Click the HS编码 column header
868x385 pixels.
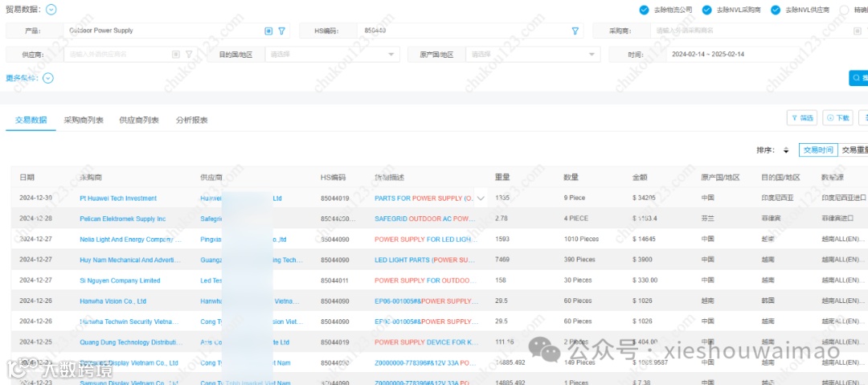[334, 178]
